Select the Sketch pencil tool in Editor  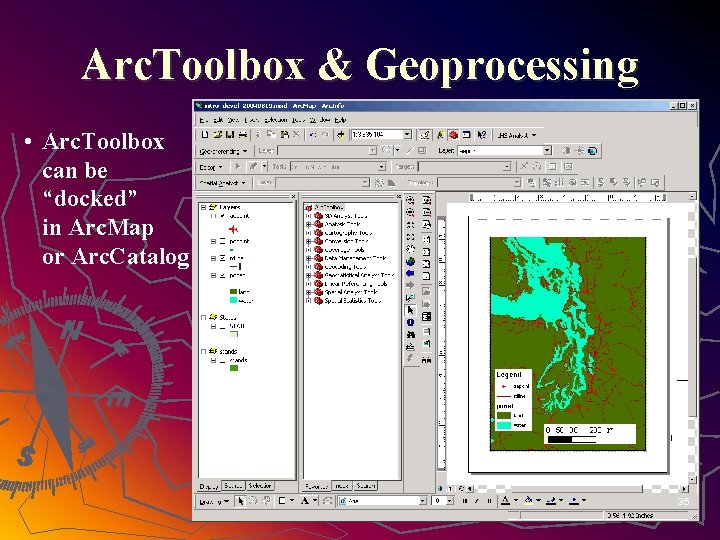click(253, 167)
